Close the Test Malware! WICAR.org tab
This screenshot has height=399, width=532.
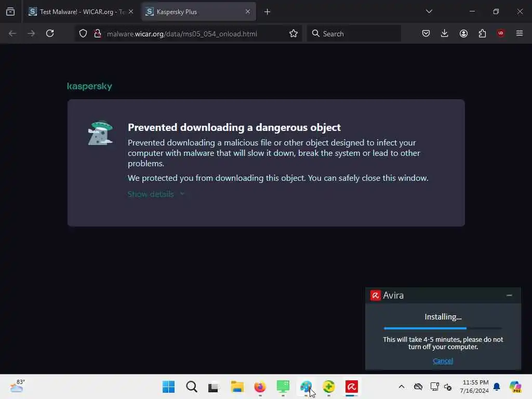tap(131, 11)
